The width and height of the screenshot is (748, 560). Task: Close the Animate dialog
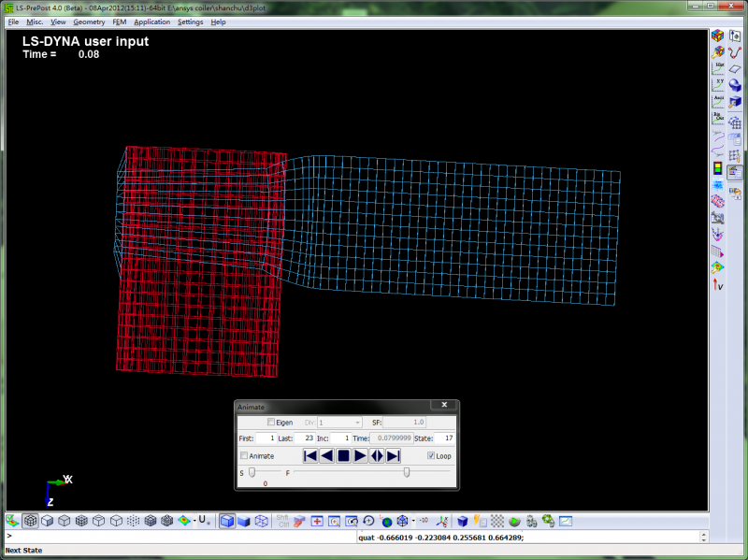tap(443, 406)
